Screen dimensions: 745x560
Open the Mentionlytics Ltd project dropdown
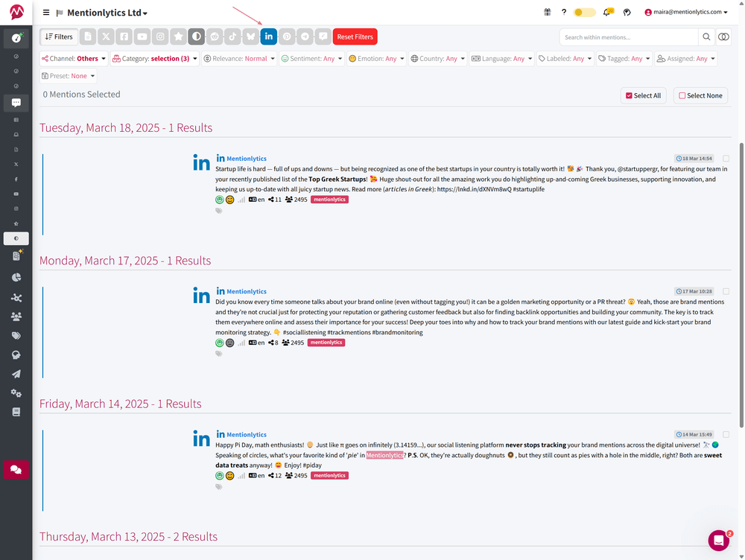(x=107, y=13)
